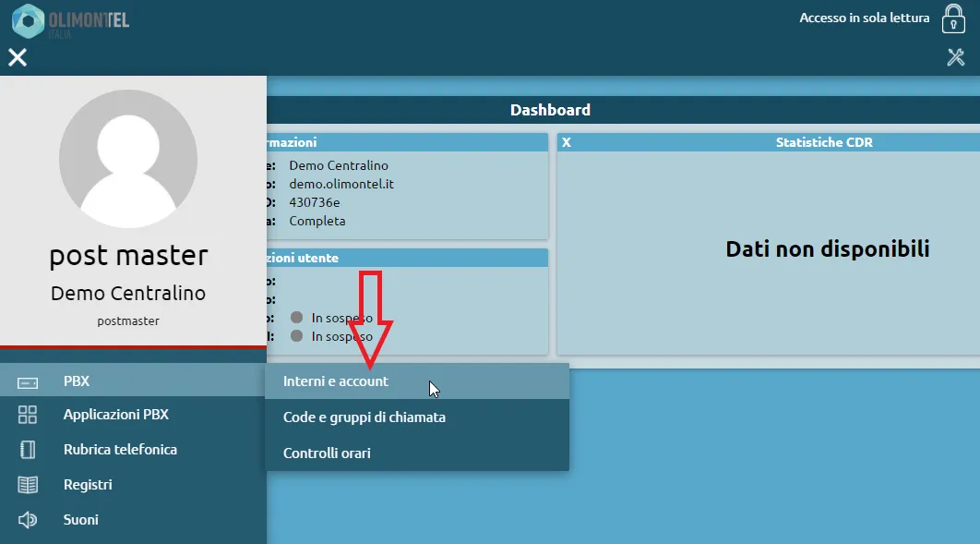Close the side menu with X icon
The height and width of the screenshot is (544, 980).
(18, 57)
